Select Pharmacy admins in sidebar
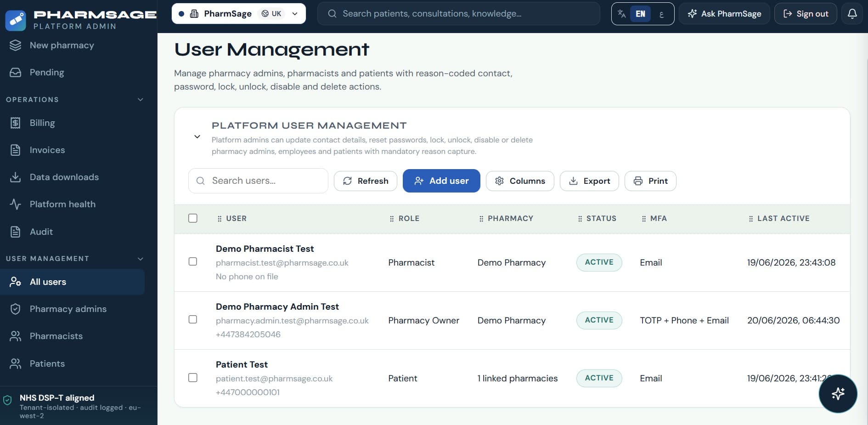The image size is (868, 425). click(x=72, y=309)
